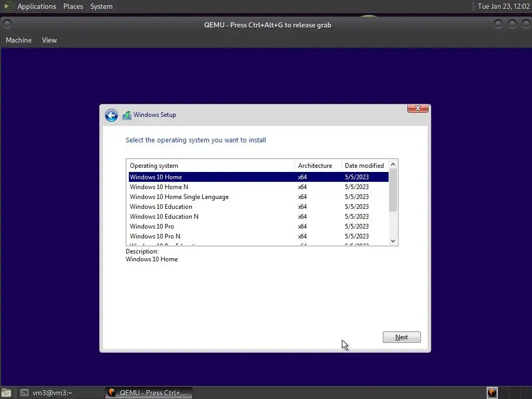
Task: Click the Windows Setup title icon
Action: click(127, 115)
